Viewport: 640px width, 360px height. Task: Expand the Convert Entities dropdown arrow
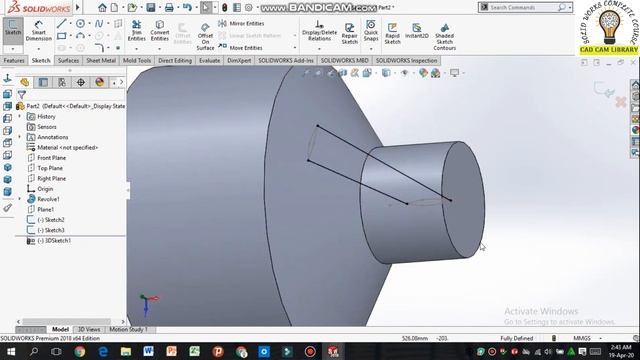(x=160, y=49)
